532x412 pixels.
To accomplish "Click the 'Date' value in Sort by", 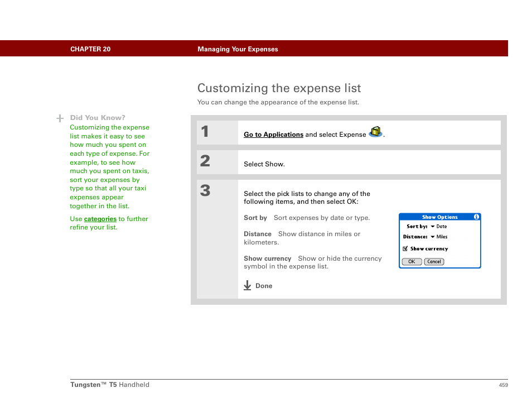I will (x=442, y=227).
